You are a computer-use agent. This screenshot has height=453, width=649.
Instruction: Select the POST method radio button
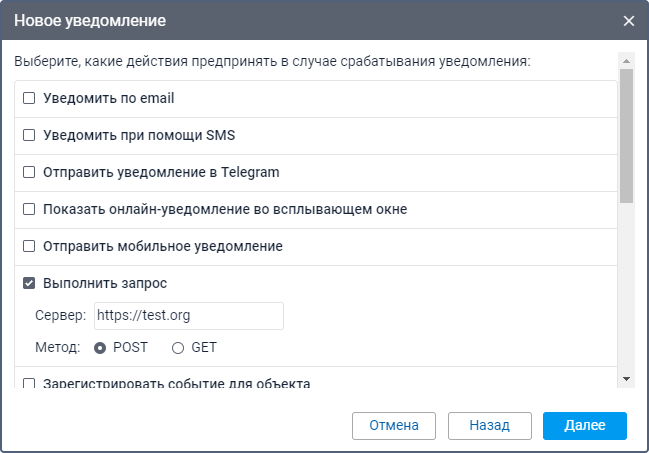pyautogui.click(x=100, y=348)
